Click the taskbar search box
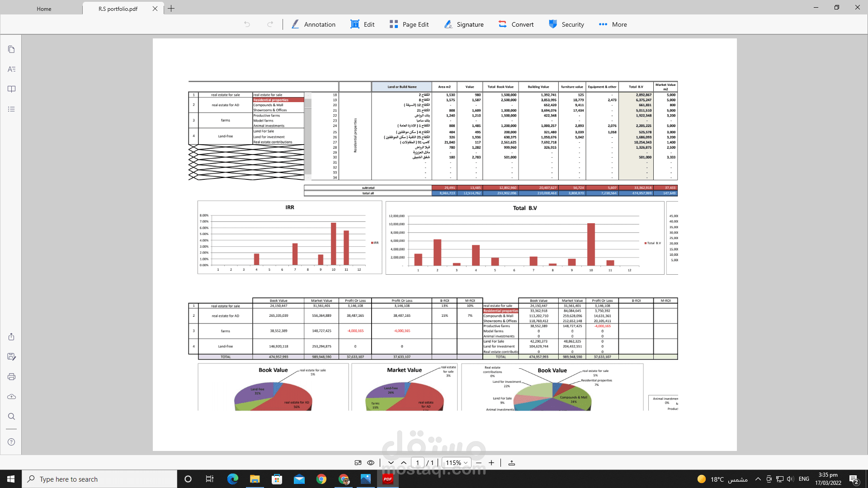Screen dimensions: 868x488 point(99,479)
